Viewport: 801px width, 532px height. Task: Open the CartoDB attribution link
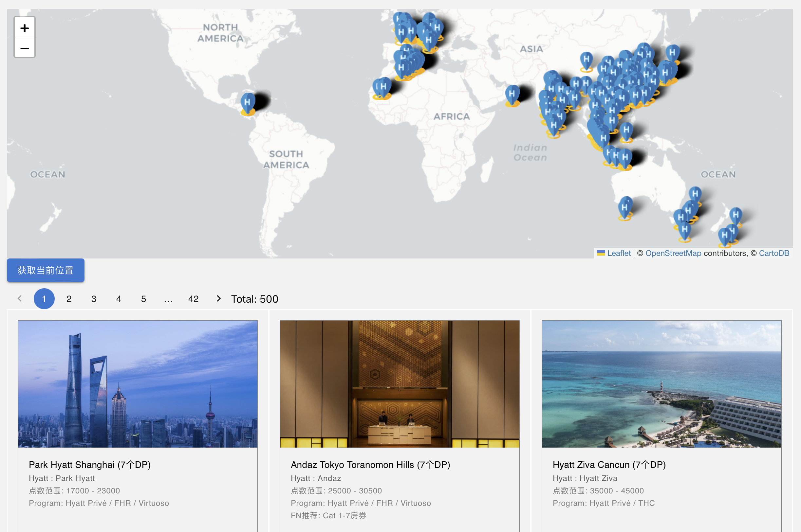coord(774,253)
